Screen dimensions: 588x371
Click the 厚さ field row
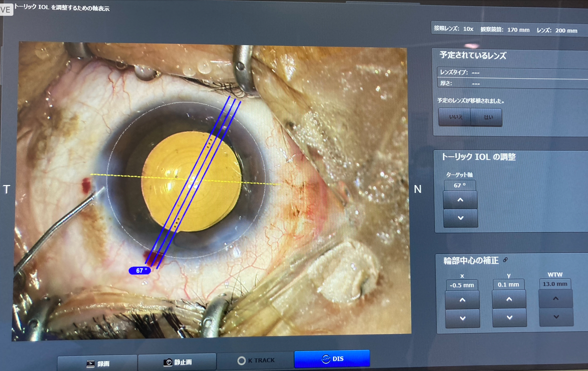tap(512, 83)
